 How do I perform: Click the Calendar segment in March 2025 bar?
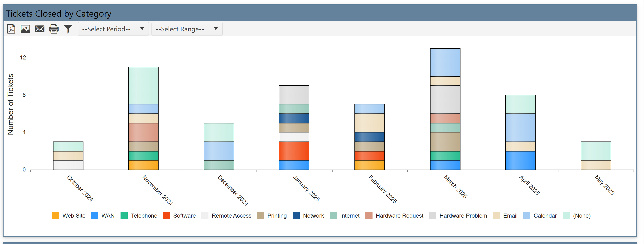[x=445, y=63]
